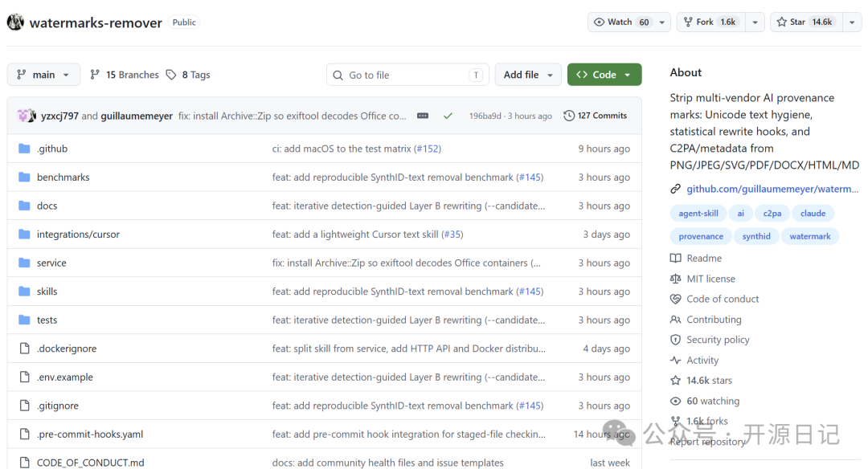Open the skills folder
Screen dimensions: 868x469
pos(47,292)
